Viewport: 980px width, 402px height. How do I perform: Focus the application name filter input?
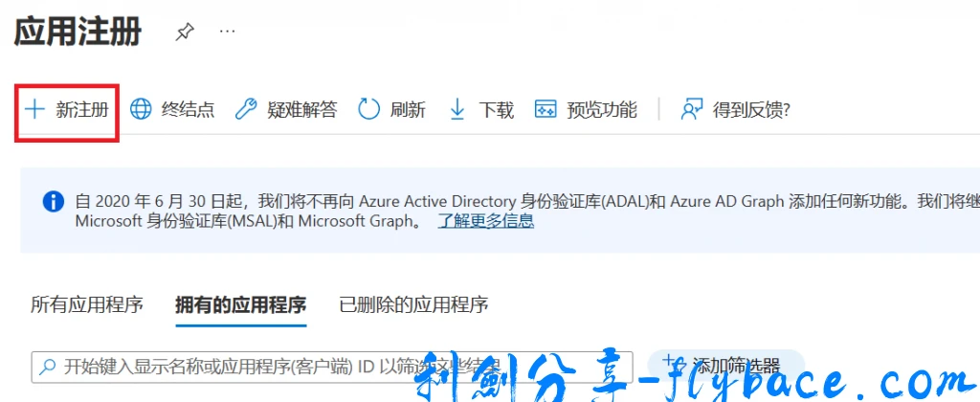point(332,367)
